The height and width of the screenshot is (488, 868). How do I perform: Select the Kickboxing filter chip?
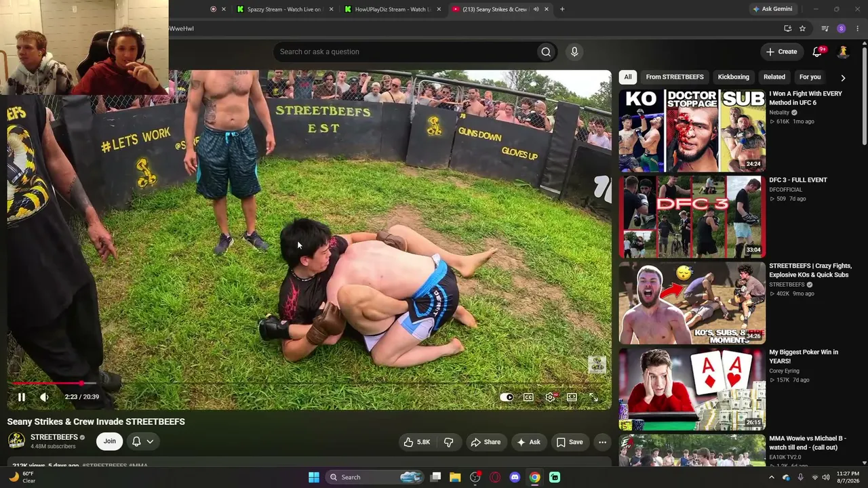(734, 77)
